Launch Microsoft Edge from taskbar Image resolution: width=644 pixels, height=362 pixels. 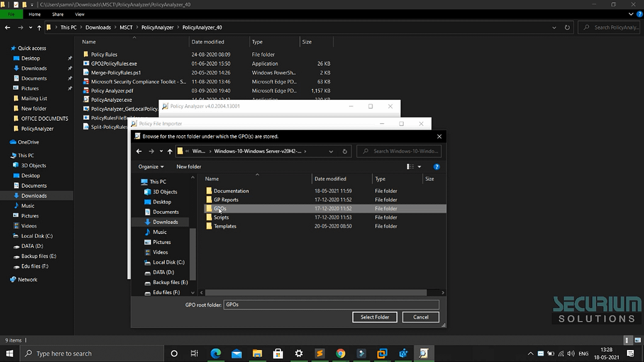[216, 353]
